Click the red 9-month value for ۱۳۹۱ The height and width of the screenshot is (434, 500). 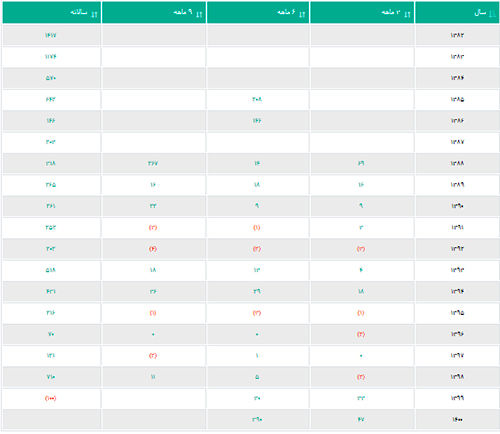pyautogui.click(x=153, y=227)
